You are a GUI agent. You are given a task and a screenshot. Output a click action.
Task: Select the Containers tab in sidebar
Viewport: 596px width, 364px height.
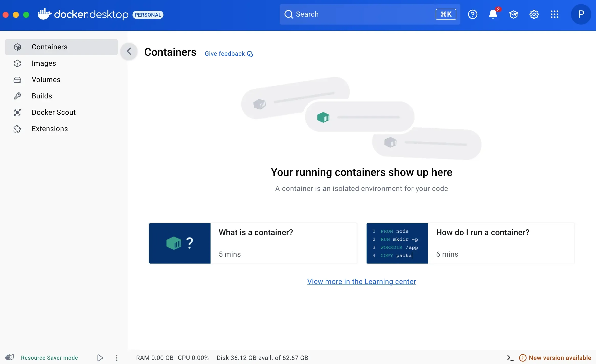49,47
